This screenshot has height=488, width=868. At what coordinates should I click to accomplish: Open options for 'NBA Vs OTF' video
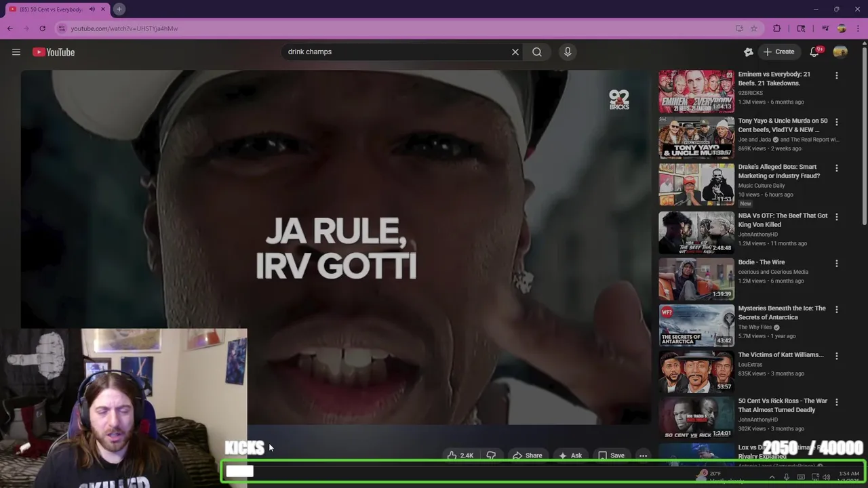(x=836, y=217)
